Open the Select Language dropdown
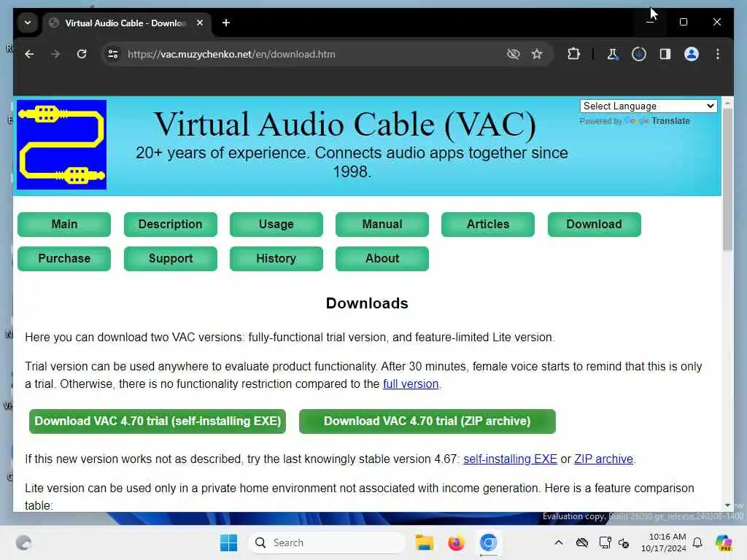The height and width of the screenshot is (560, 747). pos(649,106)
